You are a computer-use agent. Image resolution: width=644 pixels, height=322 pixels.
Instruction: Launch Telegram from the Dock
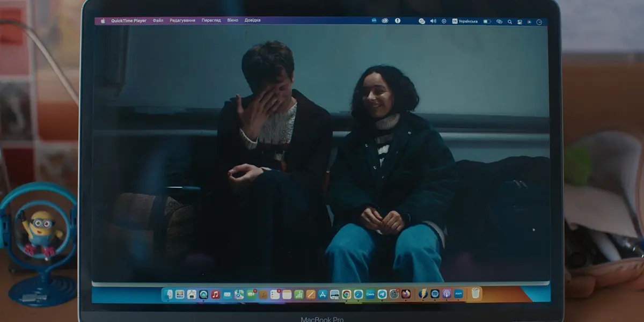(382, 294)
